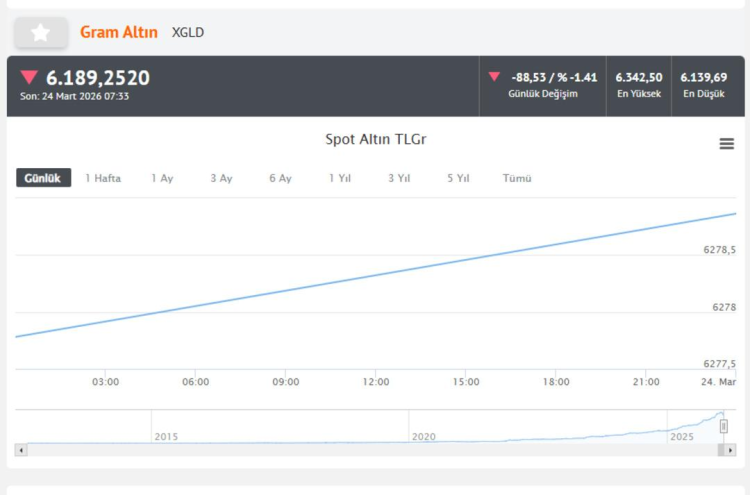Click the En Yüksek value 6.342,50
The width and height of the screenshot is (750, 495).
pyautogui.click(x=639, y=77)
